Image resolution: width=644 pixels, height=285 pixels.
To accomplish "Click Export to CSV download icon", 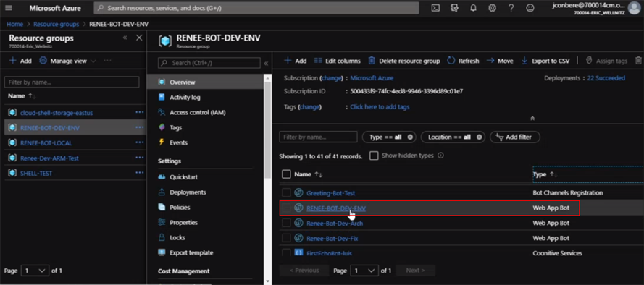I will click(524, 61).
